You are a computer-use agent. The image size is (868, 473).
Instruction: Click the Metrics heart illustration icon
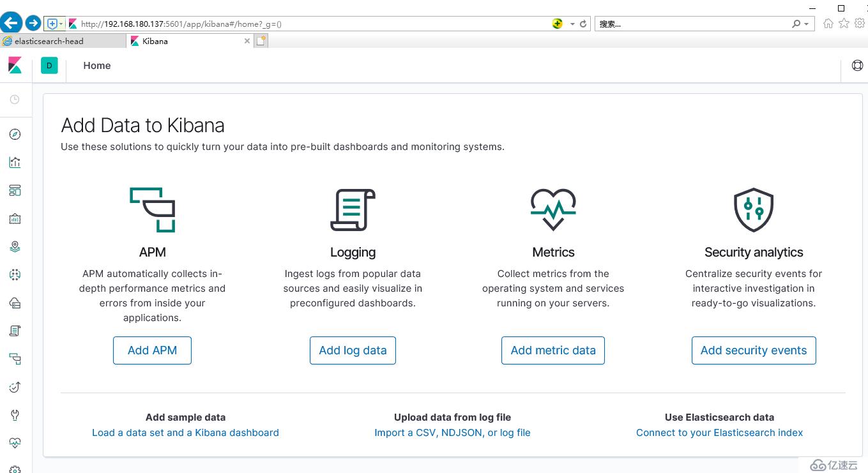tap(553, 209)
